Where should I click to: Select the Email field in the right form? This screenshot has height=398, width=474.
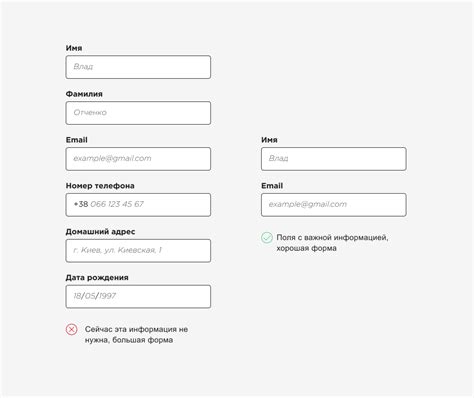click(334, 205)
